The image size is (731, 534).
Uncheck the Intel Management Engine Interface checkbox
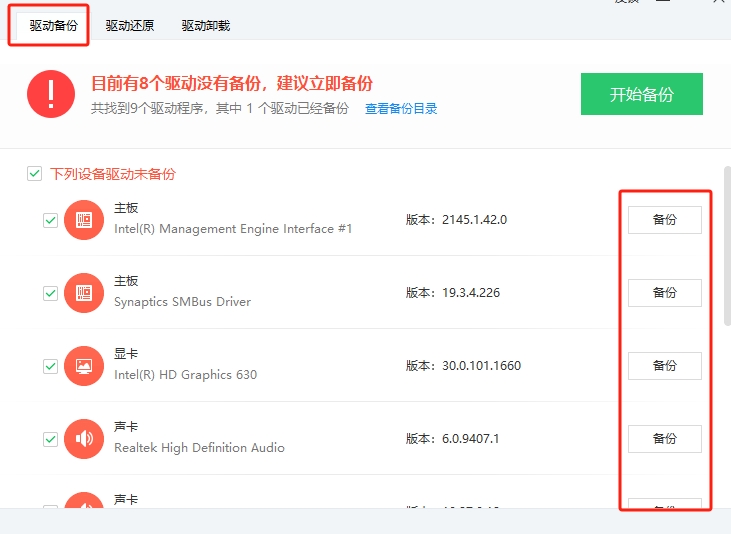[x=50, y=220]
